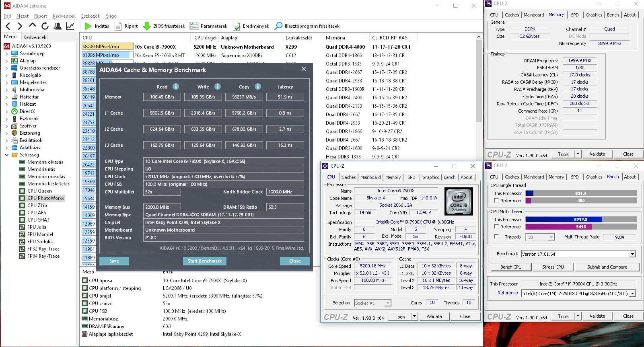Screen dimensions: 644x347
Task: Toggle CPU Single Thread Reference checkbox
Action: pyautogui.click(x=496, y=200)
